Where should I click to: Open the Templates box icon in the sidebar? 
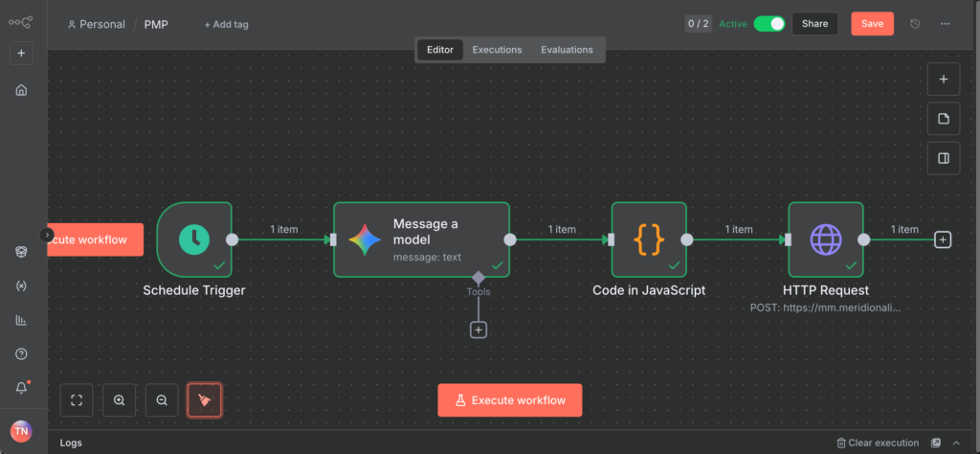[21, 252]
